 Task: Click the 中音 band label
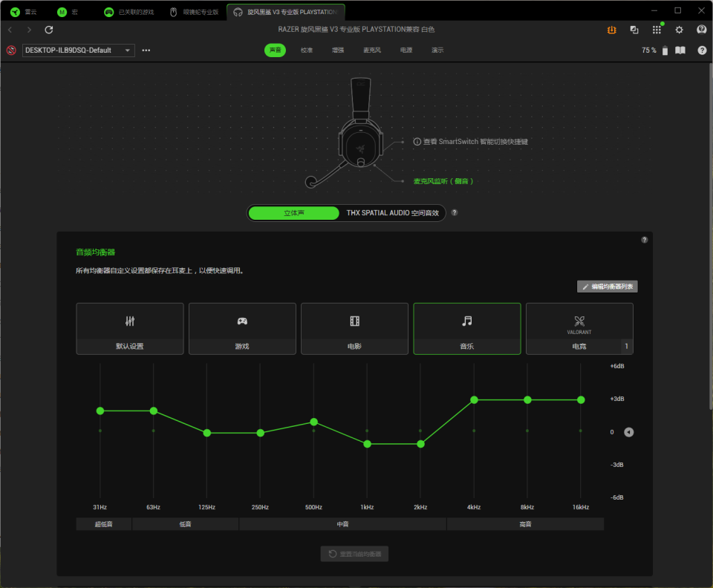coord(343,524)
